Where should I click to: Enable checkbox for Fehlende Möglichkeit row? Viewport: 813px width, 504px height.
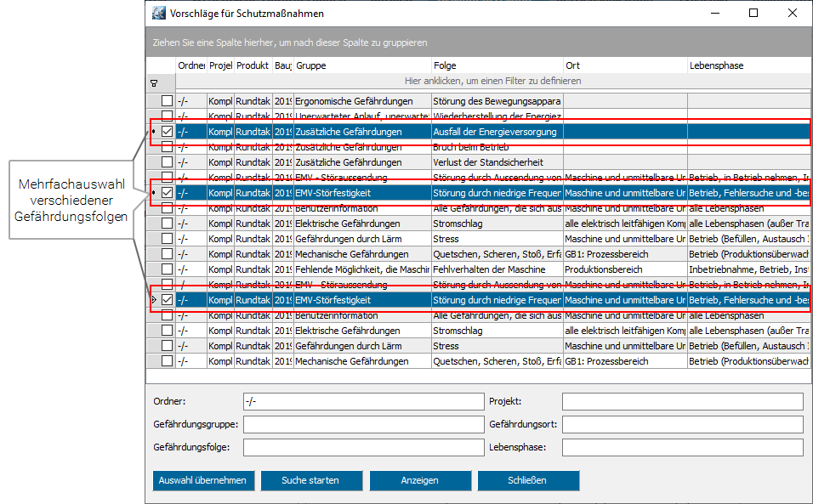167,269
